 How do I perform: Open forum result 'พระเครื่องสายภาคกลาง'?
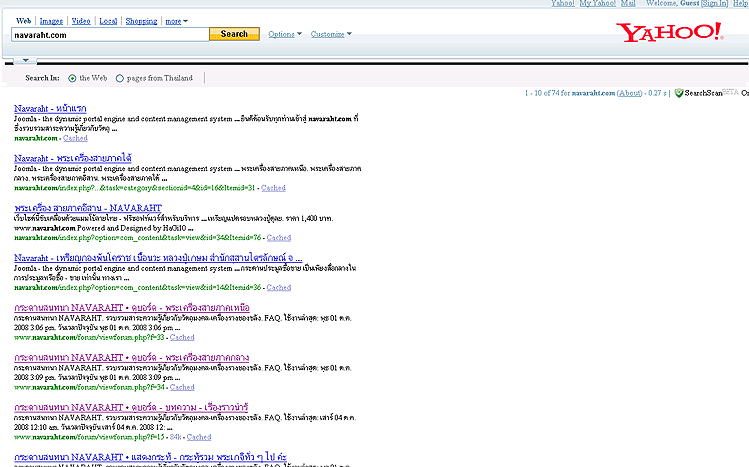click(131, 358)
